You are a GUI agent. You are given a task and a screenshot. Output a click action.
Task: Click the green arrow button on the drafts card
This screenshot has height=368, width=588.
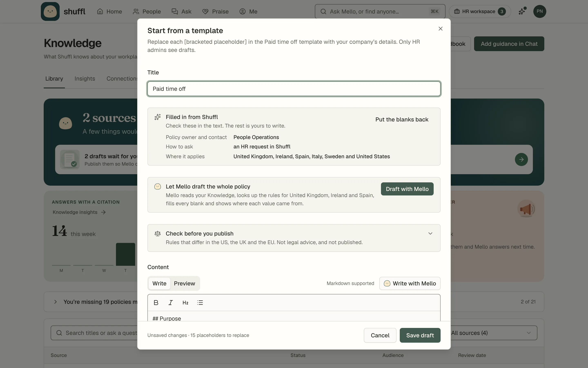521,159
